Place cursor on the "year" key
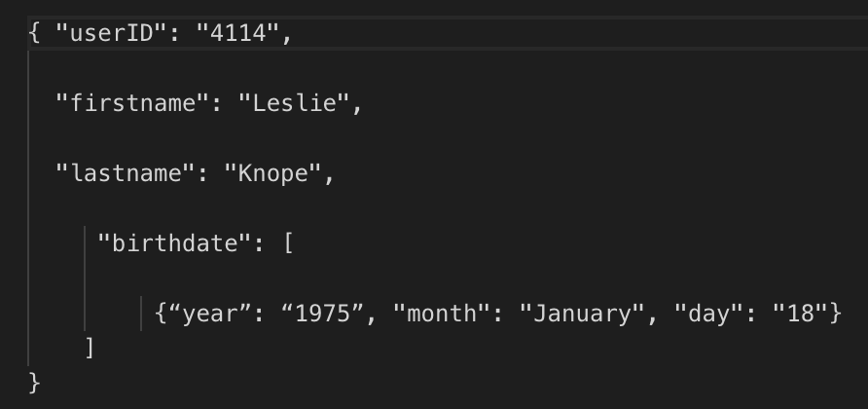868x409 pixels. point(210,314)
